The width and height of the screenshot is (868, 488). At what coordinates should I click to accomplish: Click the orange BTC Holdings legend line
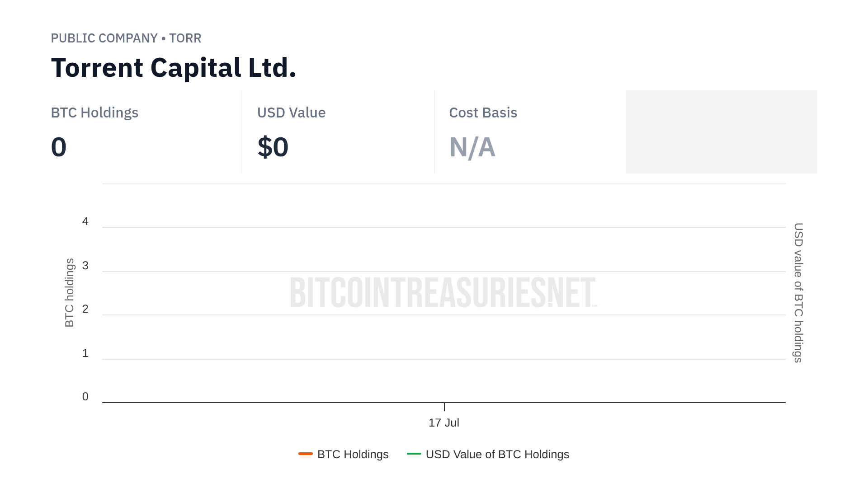(x=306, y=454)
